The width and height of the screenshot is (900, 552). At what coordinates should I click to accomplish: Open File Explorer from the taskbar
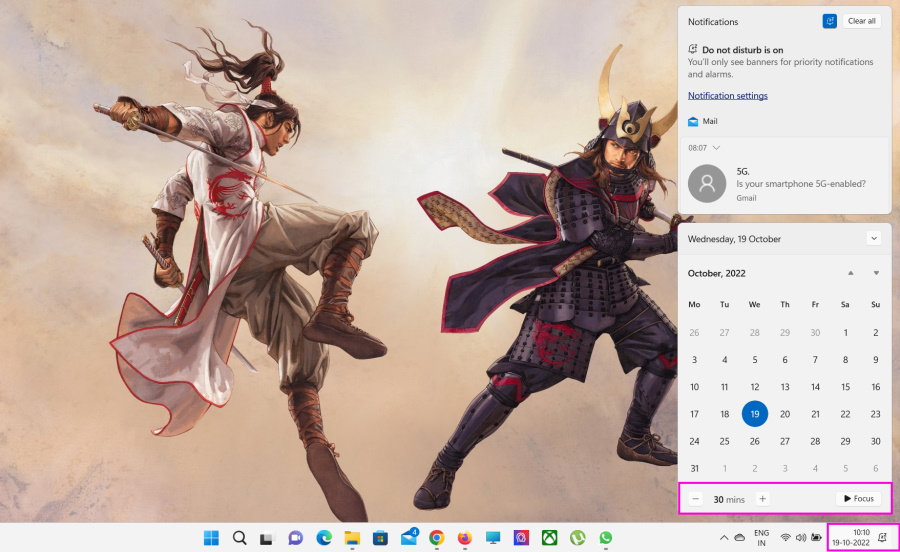point(352,538)
